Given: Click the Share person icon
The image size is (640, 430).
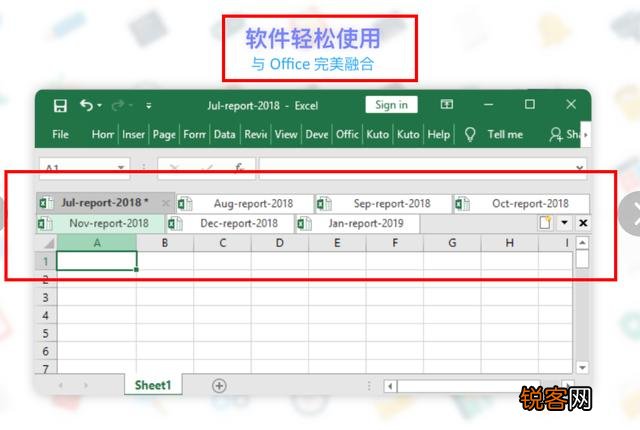Looking at the screenshot, I should (556, 134).
